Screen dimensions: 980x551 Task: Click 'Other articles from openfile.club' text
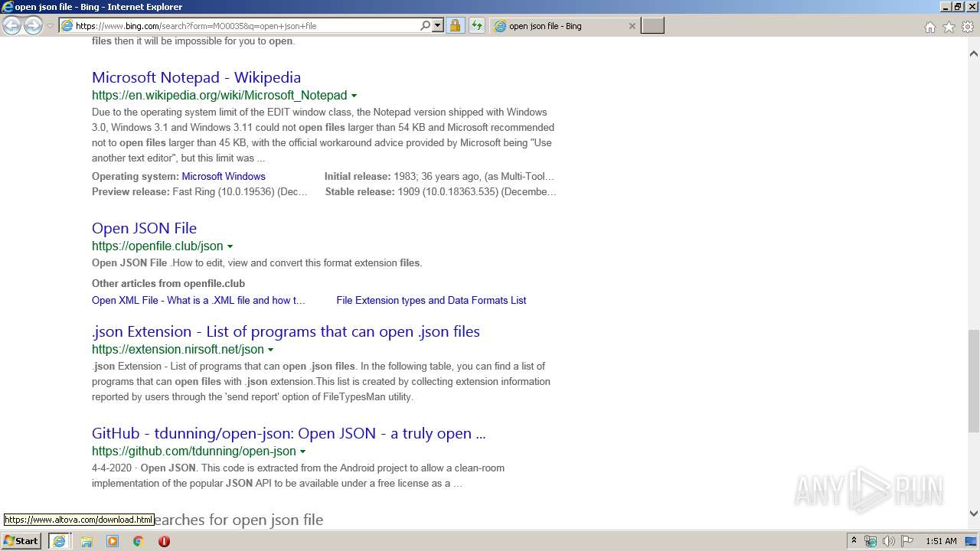coord(168,283)
